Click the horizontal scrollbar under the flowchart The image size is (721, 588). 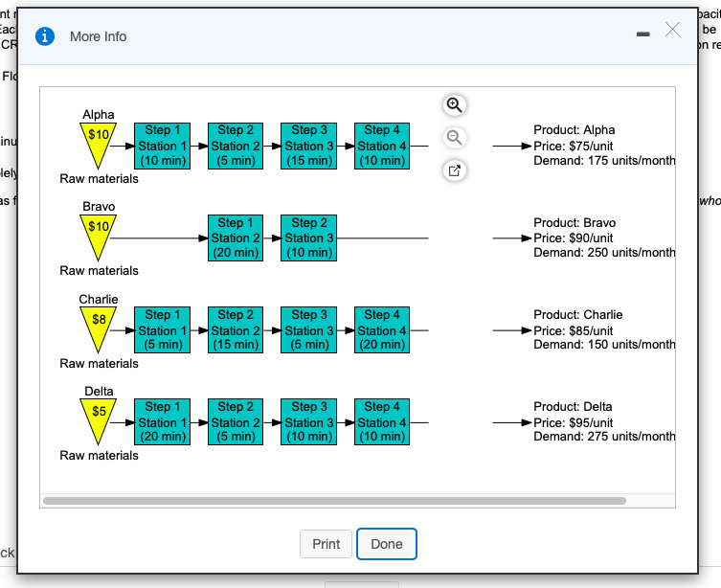coord(334,501)
